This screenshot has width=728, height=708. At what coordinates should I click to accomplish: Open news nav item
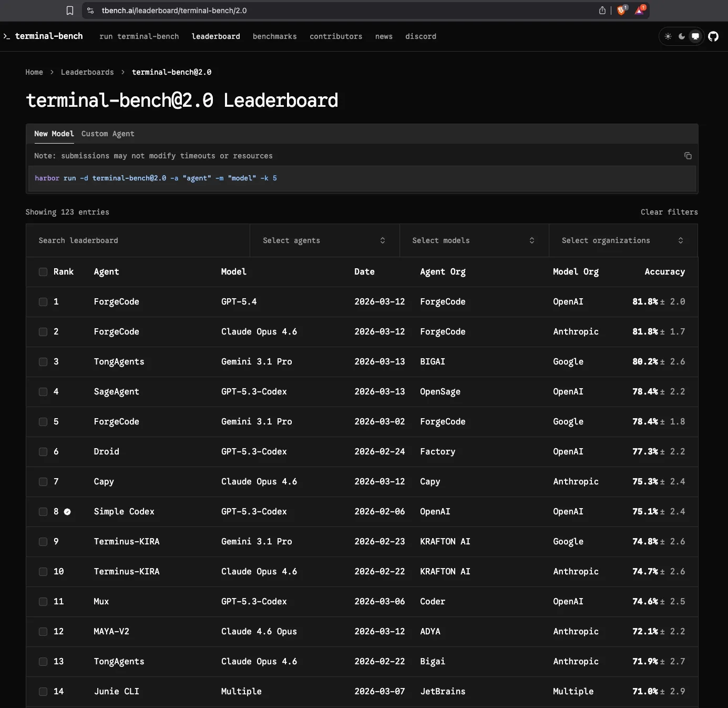384,36
